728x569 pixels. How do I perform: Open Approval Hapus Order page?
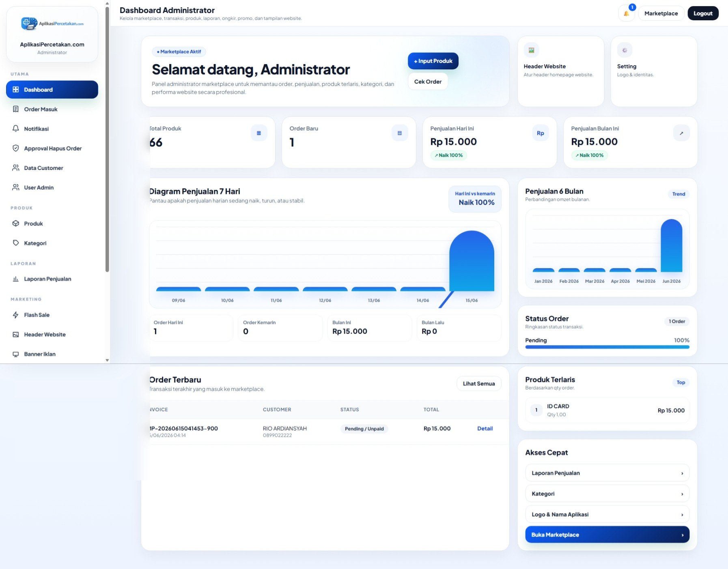click(52, 148)
